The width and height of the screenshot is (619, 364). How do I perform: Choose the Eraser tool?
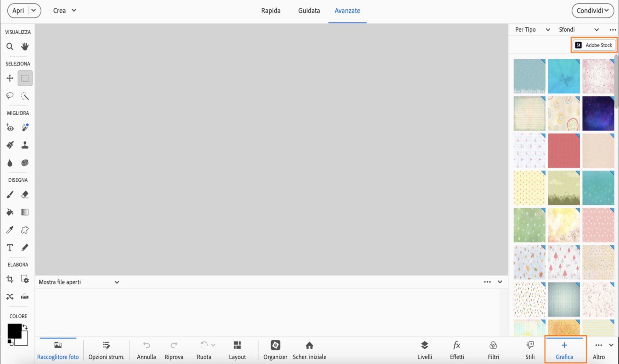point(25,195)
